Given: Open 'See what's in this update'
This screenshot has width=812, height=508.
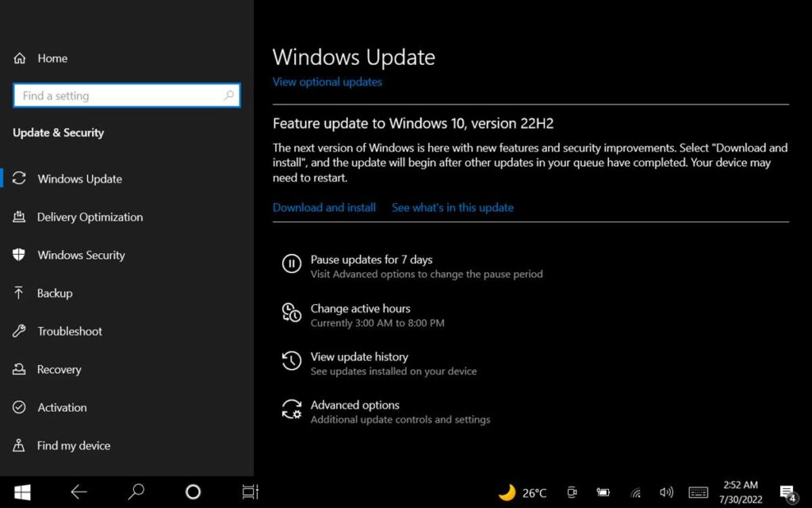Looking at the screenshot, I should click(x=453, y=208).
